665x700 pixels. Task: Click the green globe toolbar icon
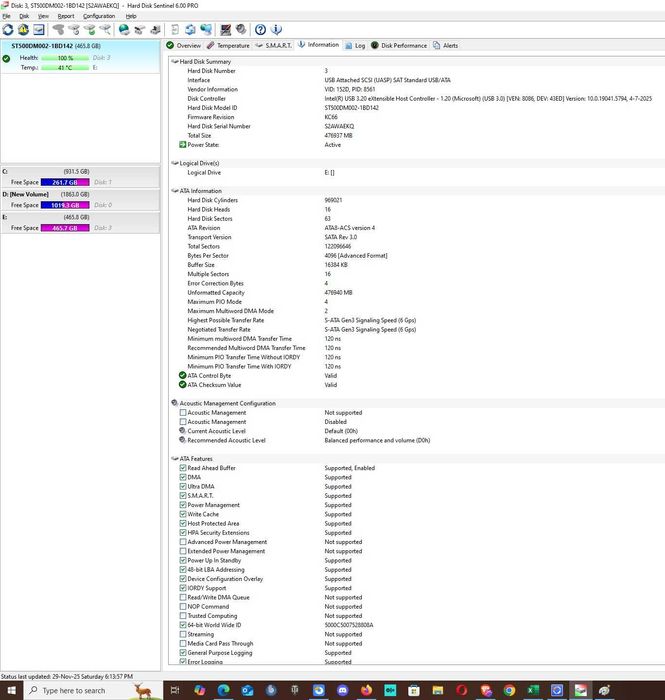point(124,30)
